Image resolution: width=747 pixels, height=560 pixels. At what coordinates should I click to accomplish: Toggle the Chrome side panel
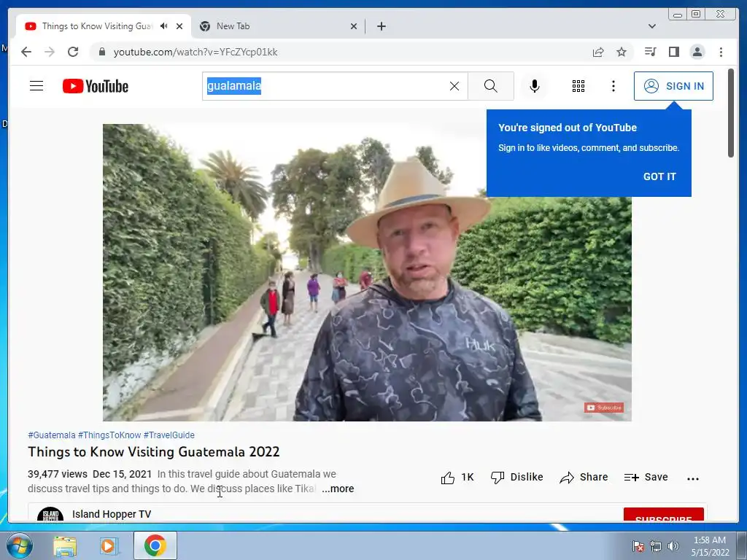[673, 52]
